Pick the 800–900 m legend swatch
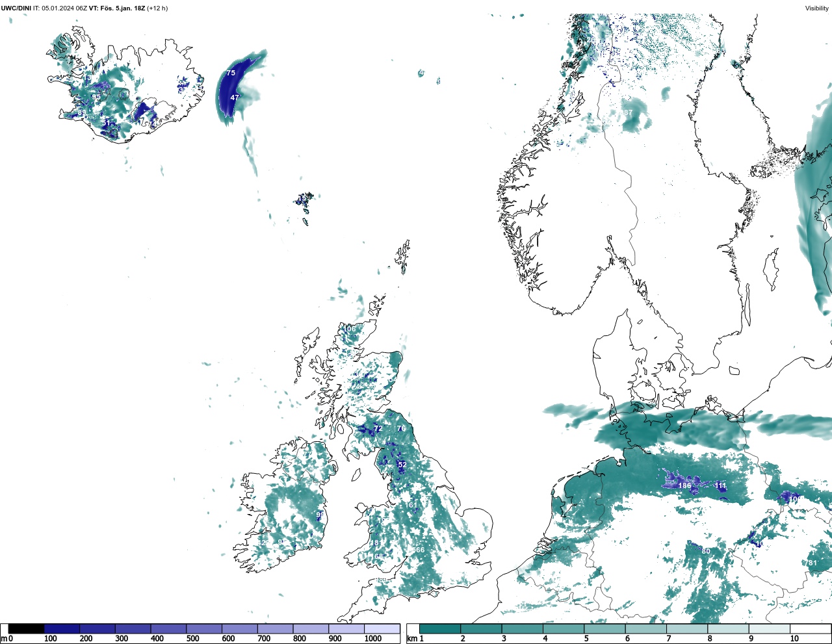 pos(311,629)
